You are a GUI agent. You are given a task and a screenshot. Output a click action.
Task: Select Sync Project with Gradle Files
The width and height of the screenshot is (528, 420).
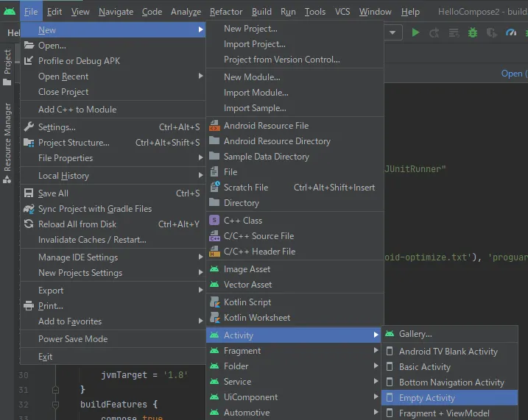pos(94,209)
